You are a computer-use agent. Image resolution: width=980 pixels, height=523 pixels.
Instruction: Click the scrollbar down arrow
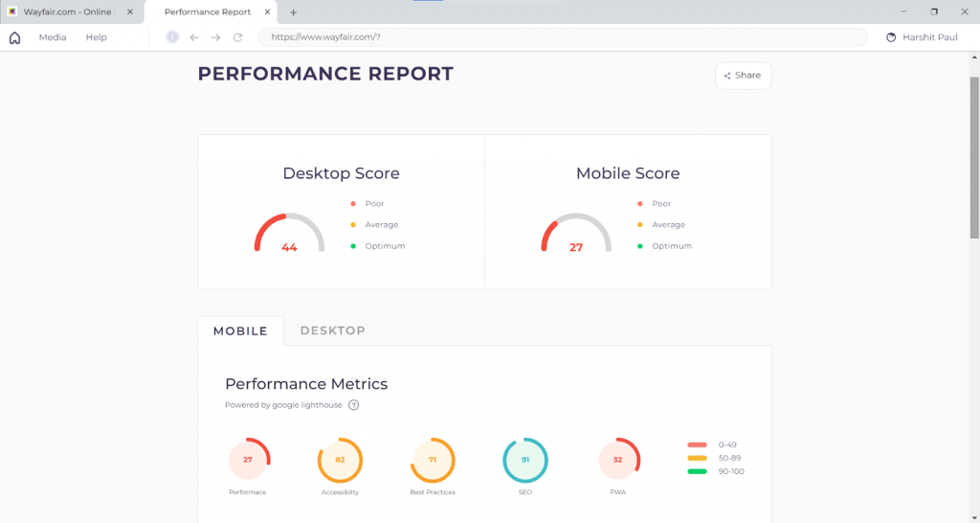pos(974,516)
